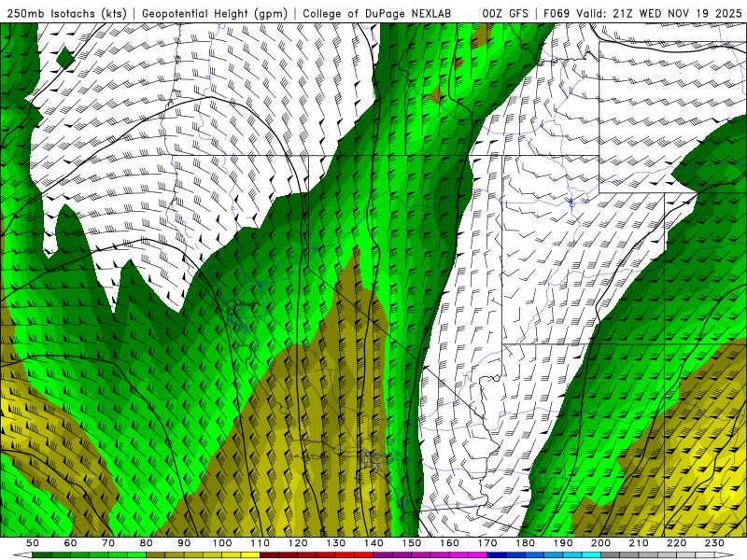Click the colorbar label '100'

(x=222, y=543)
